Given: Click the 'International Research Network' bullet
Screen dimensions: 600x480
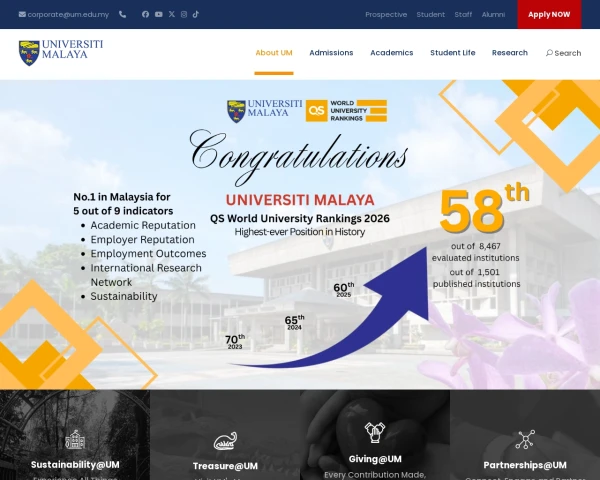Looking at the screenshot, I should click(x=146, y=275).
